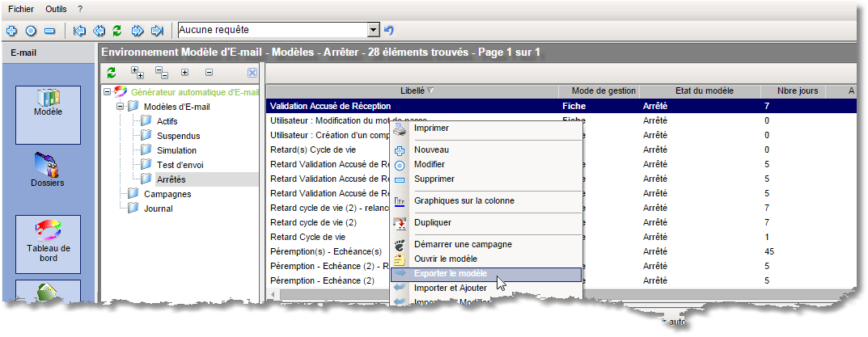Collapse the Générateur automatique d'E-mail node

[107, 92]
